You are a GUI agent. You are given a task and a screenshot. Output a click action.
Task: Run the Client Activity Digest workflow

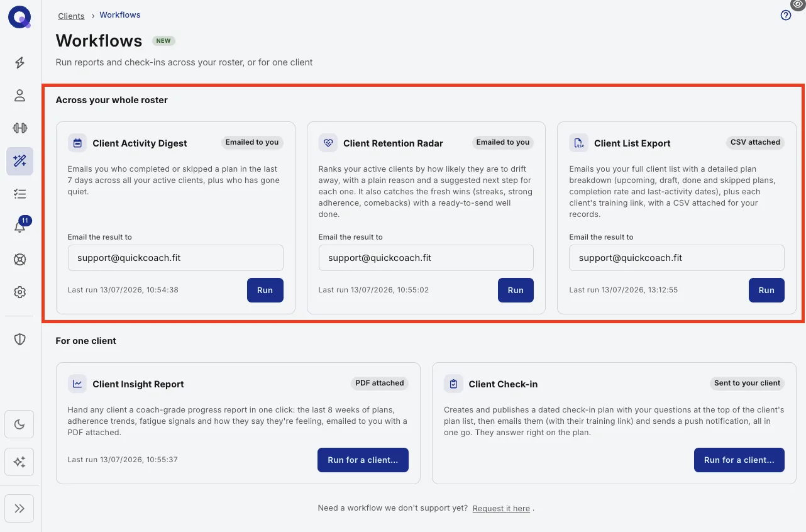265,291
